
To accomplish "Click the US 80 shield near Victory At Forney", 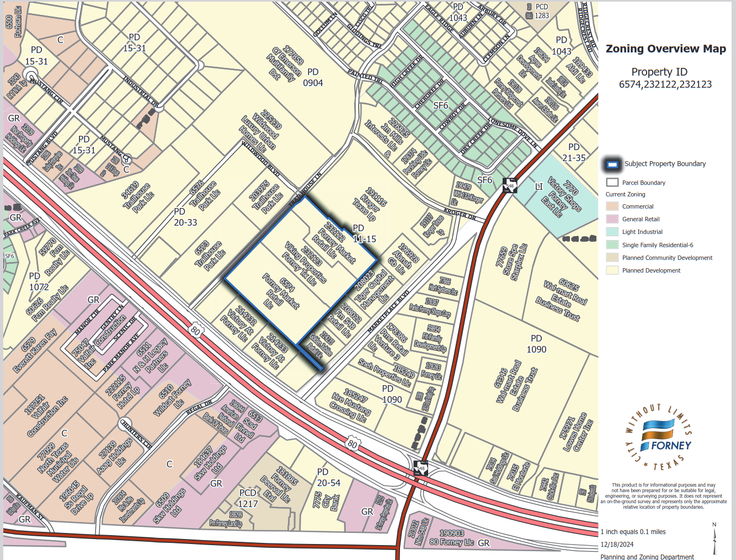I will tap(195, 330).
